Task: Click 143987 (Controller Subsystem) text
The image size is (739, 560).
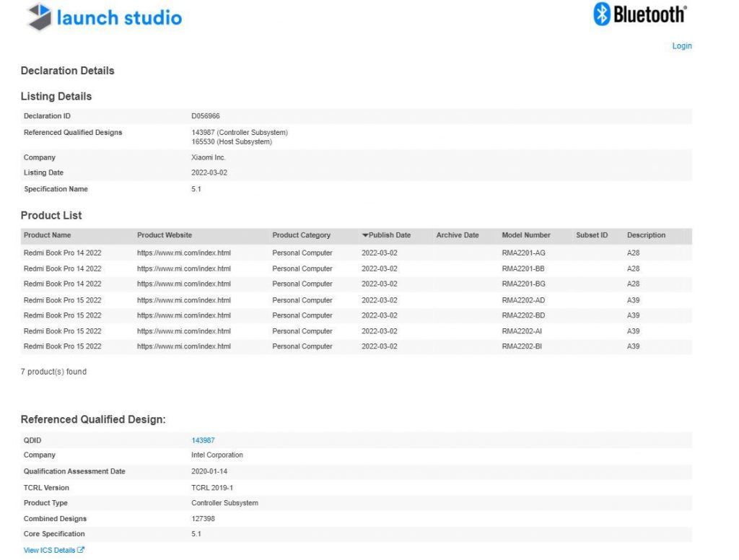Action: tap(240, 133)
